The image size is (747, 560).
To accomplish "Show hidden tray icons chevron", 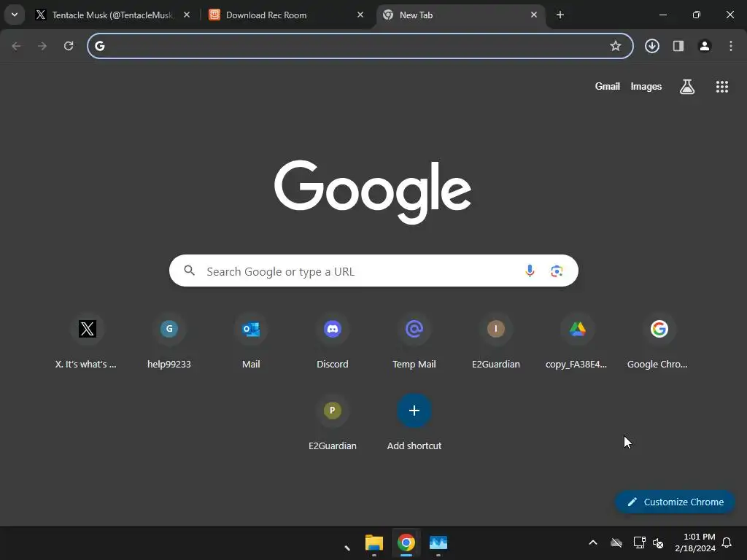I will tap(593, 542).
